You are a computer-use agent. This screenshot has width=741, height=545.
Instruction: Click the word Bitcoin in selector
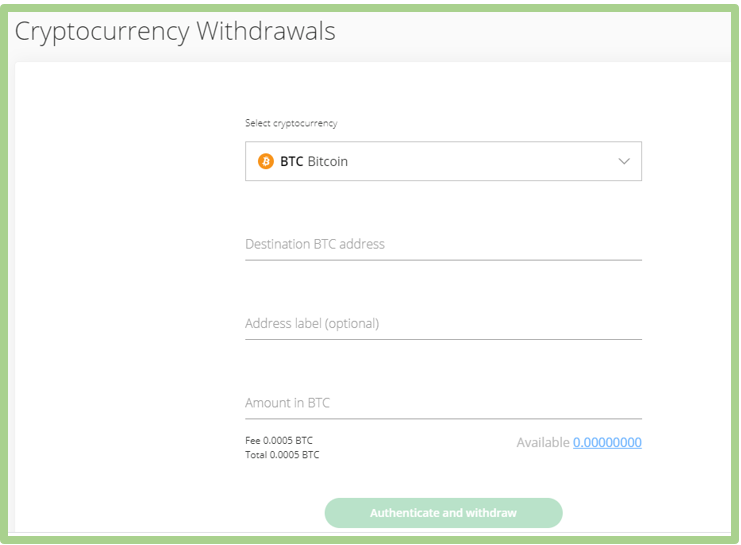(327, 162)
